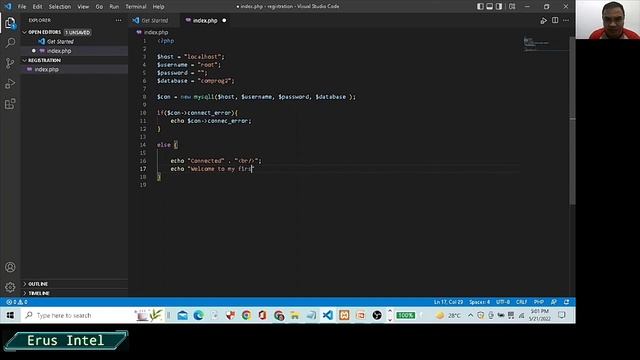Open the Edit menu

[x=37, y=7]
